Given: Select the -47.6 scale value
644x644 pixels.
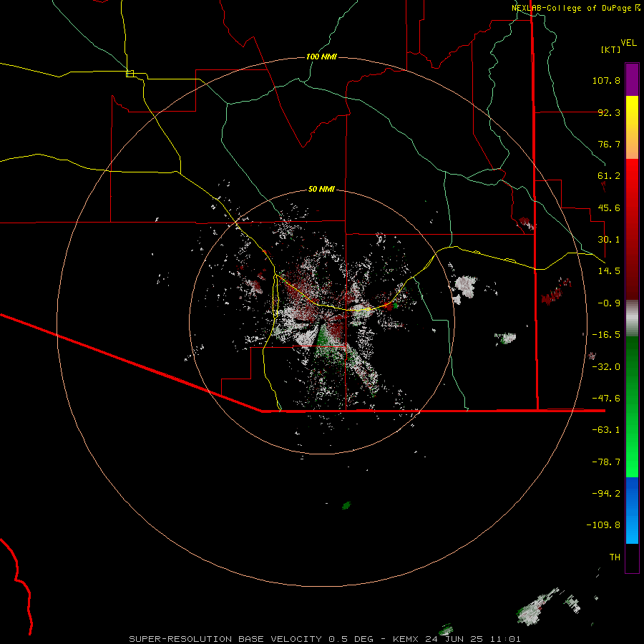Looking at the screenshot, I should point(606,399).
